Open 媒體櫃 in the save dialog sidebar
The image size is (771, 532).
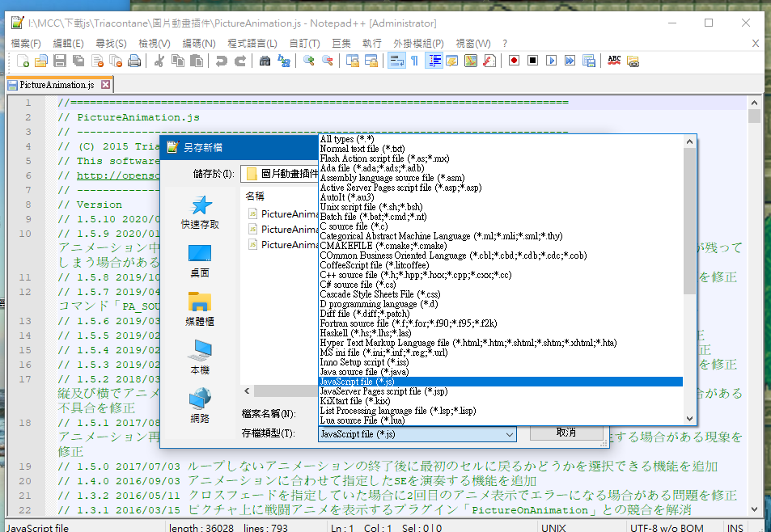pyautogui.click(x=200, y=310)
